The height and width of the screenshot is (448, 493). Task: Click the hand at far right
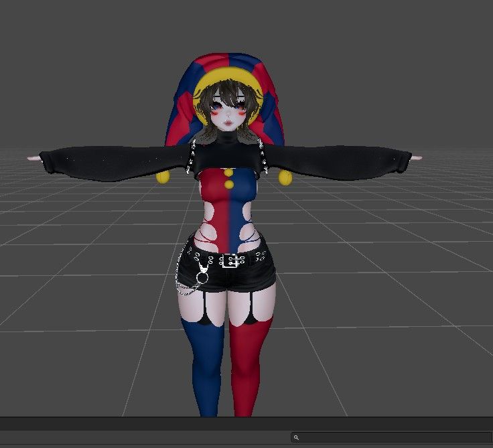click(x=417, y=158)
